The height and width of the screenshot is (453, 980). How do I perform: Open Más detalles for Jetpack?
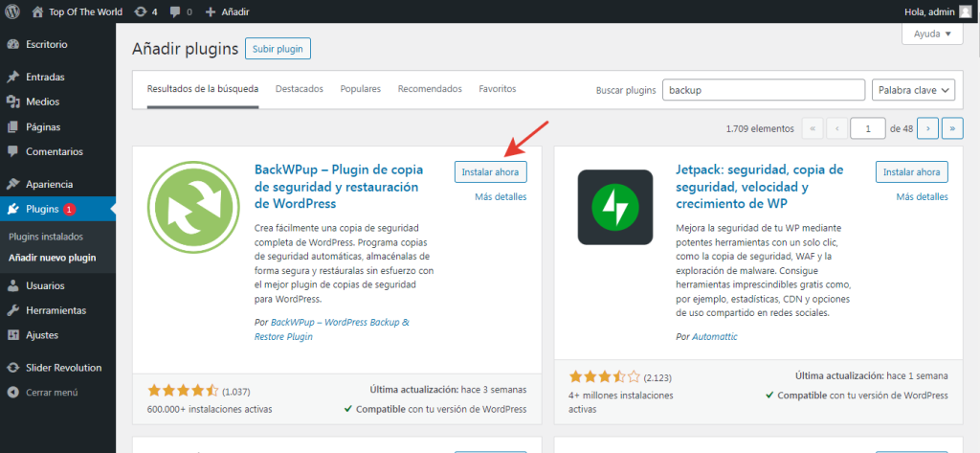pyautogui.click(x=922, y=196)
